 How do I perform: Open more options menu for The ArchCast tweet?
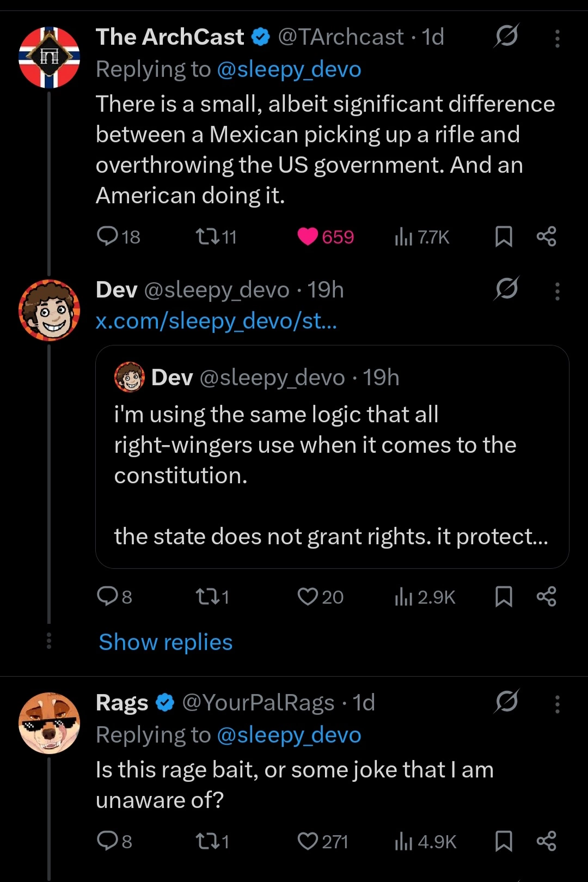coord(557,38)
